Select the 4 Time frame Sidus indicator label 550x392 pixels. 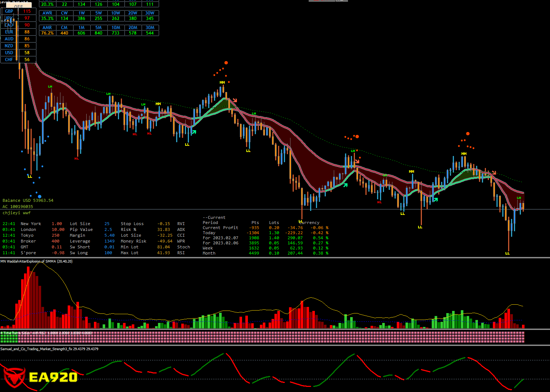point(46,333)
